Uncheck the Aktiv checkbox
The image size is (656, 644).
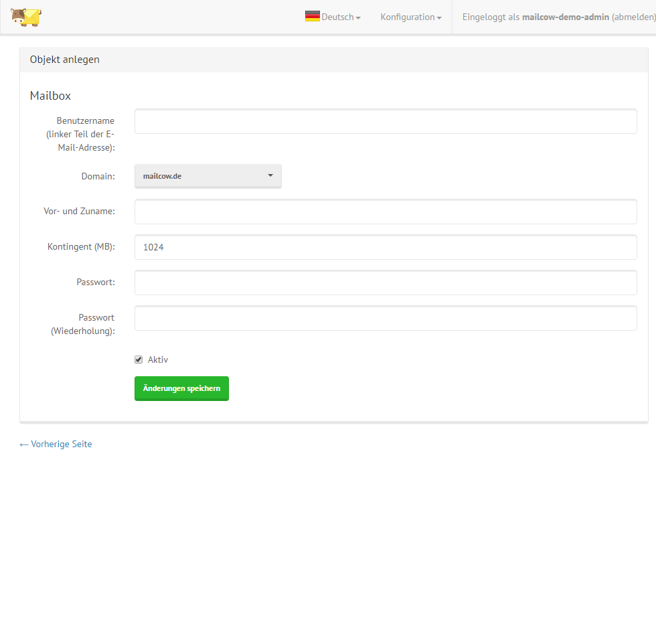[x=139, y=359]
